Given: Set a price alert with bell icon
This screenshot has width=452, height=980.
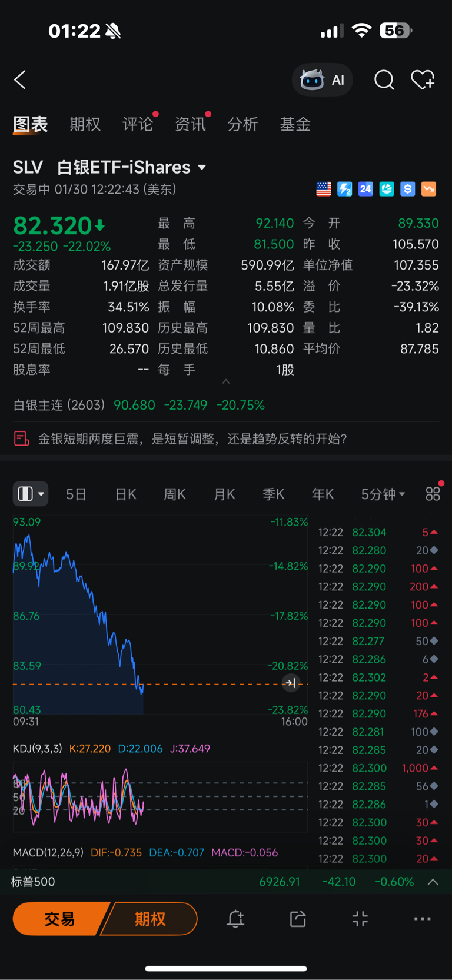Looking at the screenshot, I should (236, 919).
